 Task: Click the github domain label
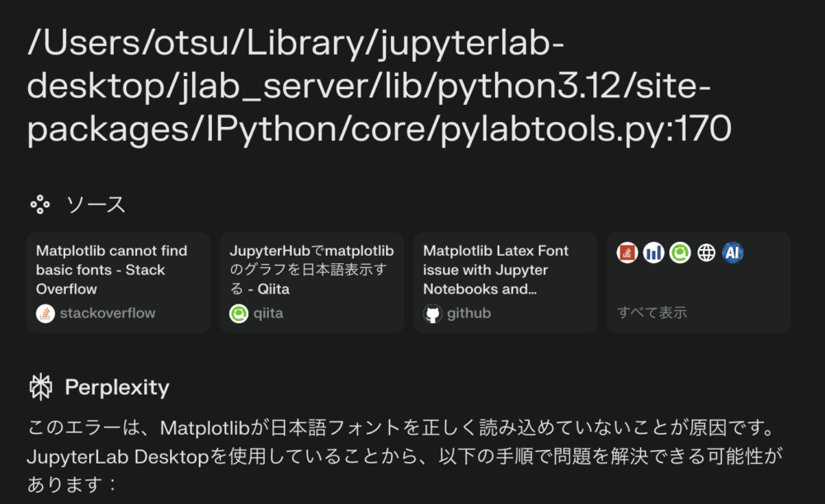pyautogui.click(x=469, y=313)
